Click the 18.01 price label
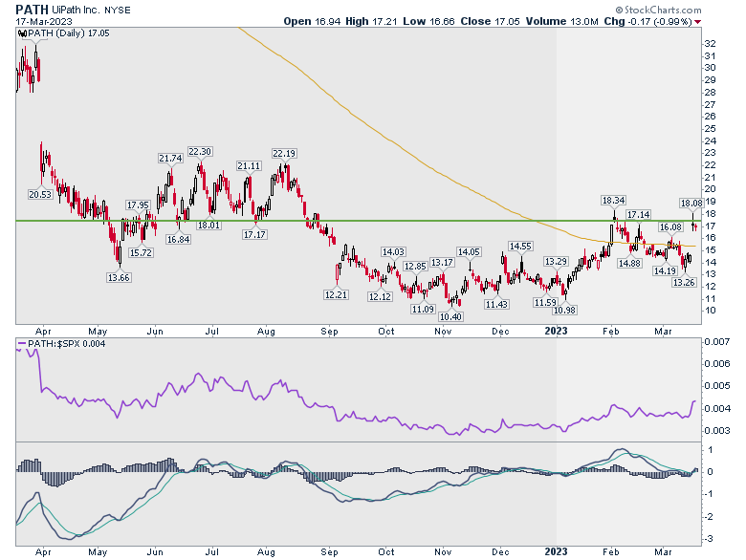Image resolution: width=746 pixels, height=560 pixels. [208, 226]
